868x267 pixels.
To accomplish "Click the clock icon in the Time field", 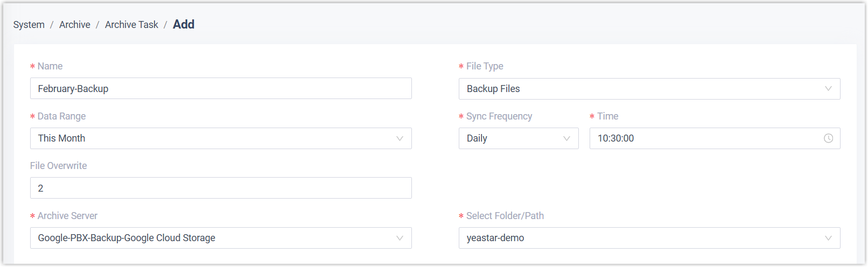I will (828, 138).
